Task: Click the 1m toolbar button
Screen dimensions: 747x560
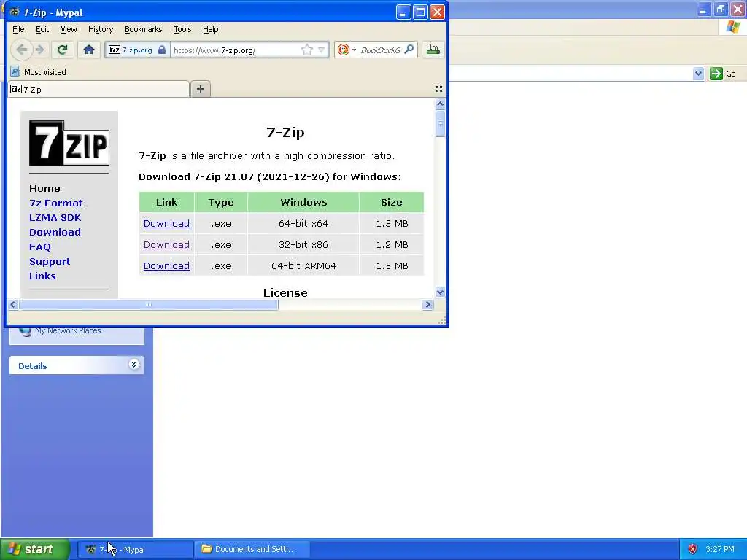Action: (x=433, y=50)
